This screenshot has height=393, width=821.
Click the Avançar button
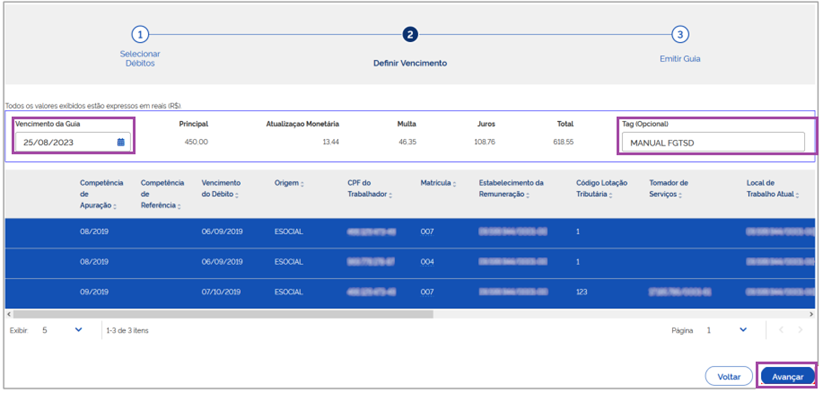787,376
